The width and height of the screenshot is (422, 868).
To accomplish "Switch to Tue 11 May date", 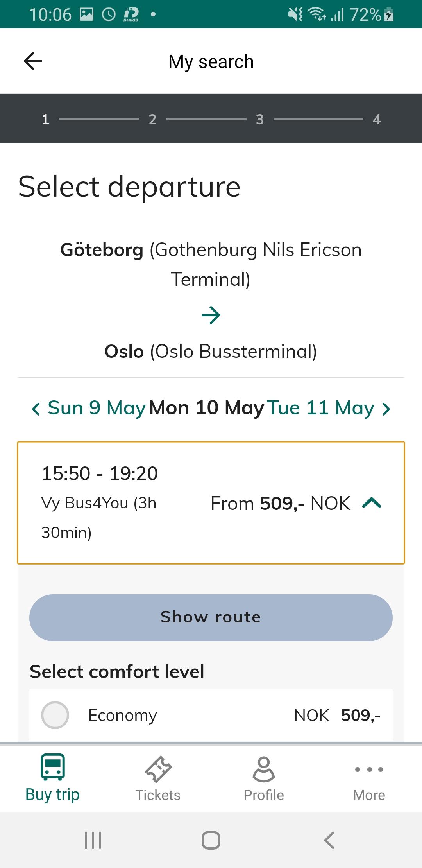I will coord(320,408).
